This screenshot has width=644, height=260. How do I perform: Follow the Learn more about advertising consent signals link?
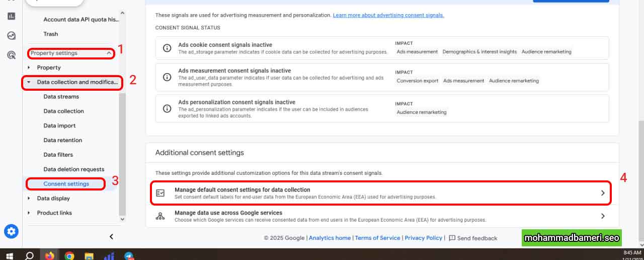click(x=388, y=16)
